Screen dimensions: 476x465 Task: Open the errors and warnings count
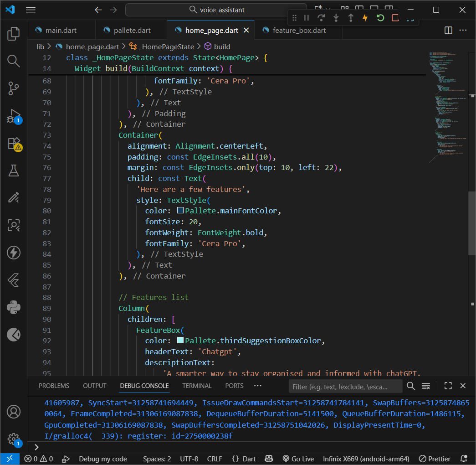pyautogui.click(x=39, y=459)
